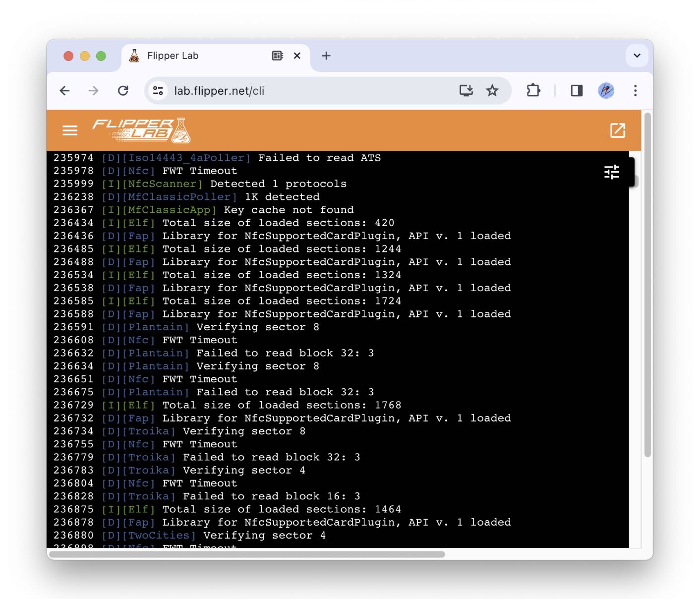This screenshot has width=700, height=604.
Task: Go back to the previous page
Action: point(65,91)
